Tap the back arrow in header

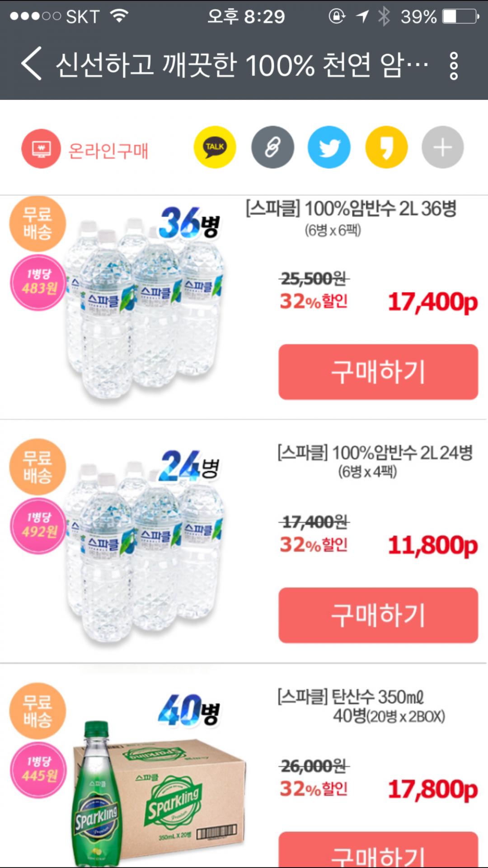tap(32, 64)
